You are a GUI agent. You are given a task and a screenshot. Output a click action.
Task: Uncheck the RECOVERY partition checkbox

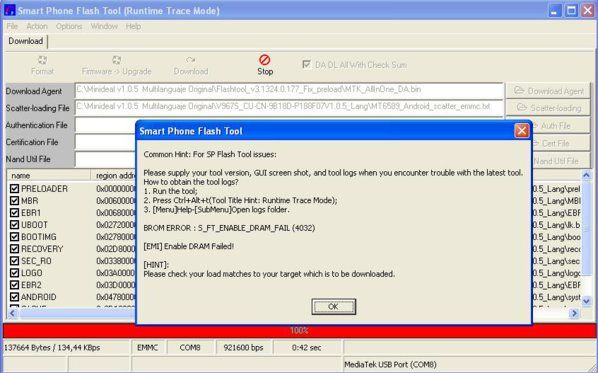pyautogui.click(x=14, y=249)
